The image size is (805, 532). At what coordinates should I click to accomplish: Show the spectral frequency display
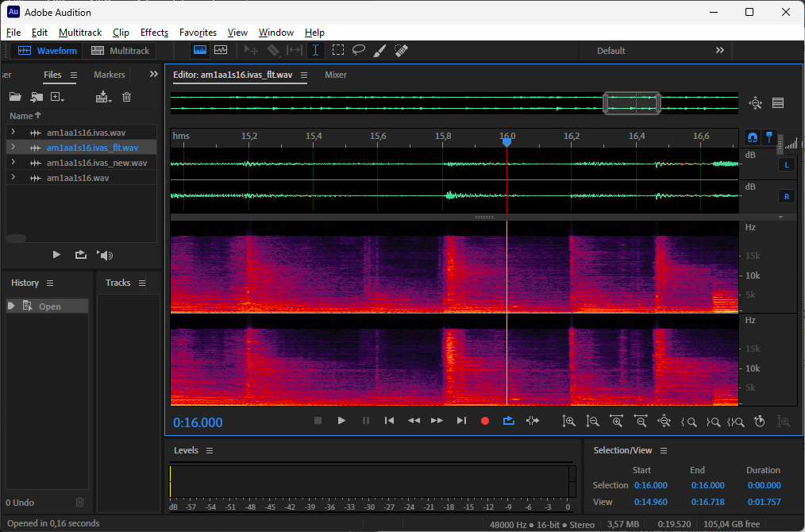click(x=200, y=50)
